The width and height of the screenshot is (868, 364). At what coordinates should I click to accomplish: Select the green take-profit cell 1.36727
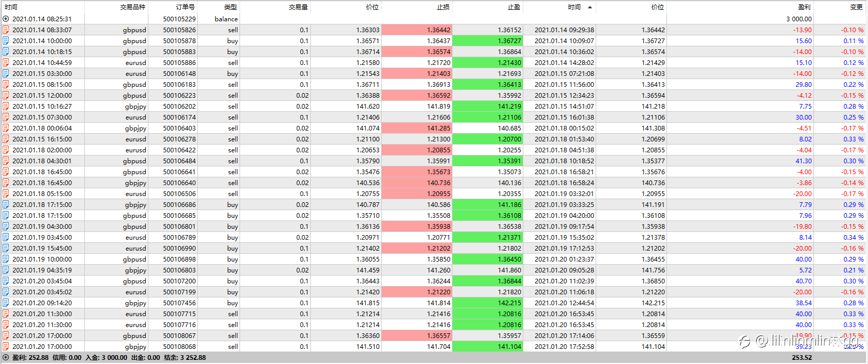tap(487, 41)
